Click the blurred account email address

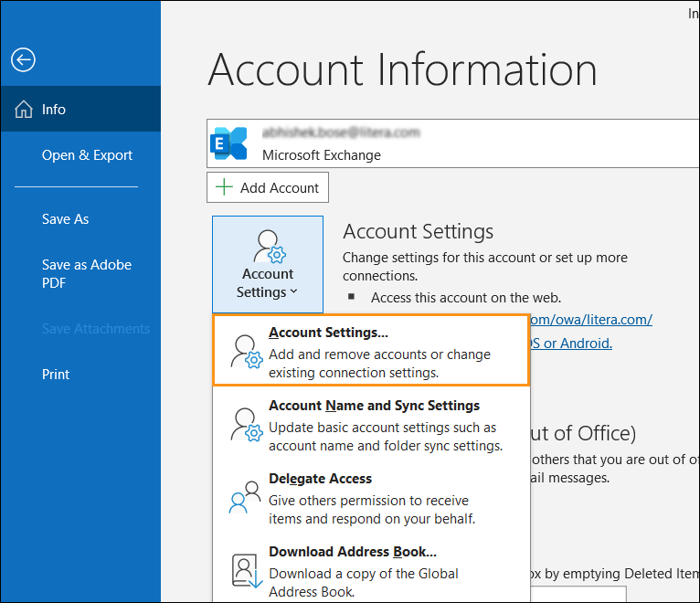341,132
